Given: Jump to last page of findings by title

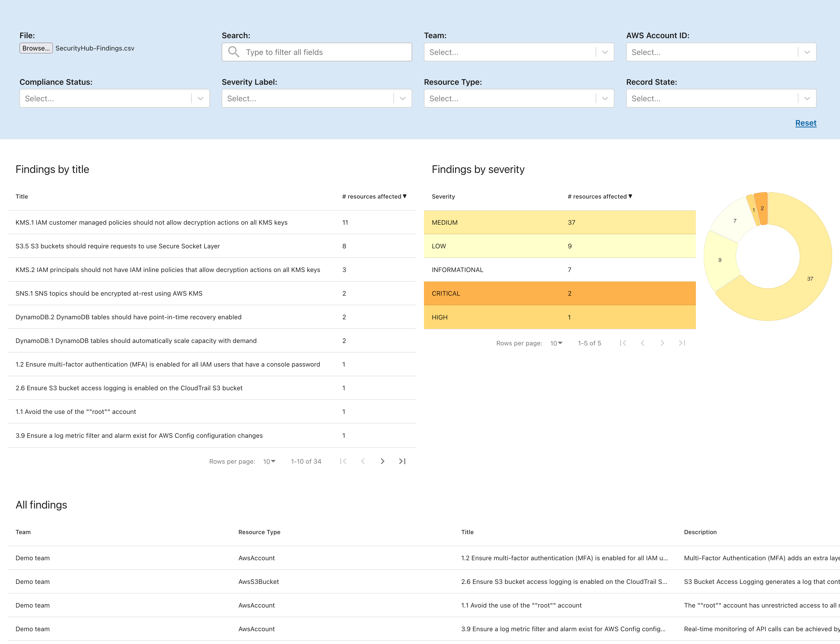Looking at the screenshot, I should [x=402, y=461].
